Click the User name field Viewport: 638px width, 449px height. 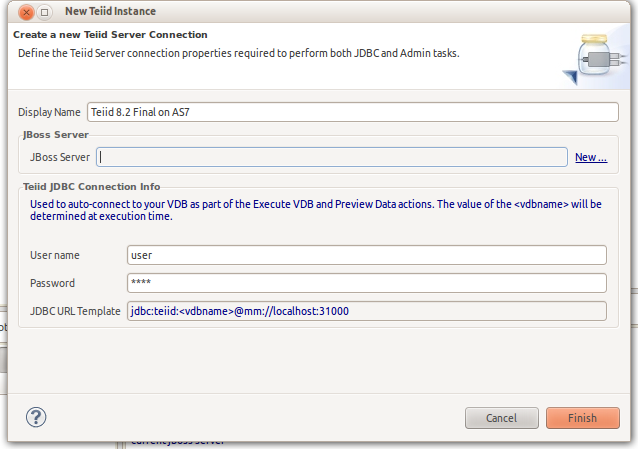click(x=367, y=255)
